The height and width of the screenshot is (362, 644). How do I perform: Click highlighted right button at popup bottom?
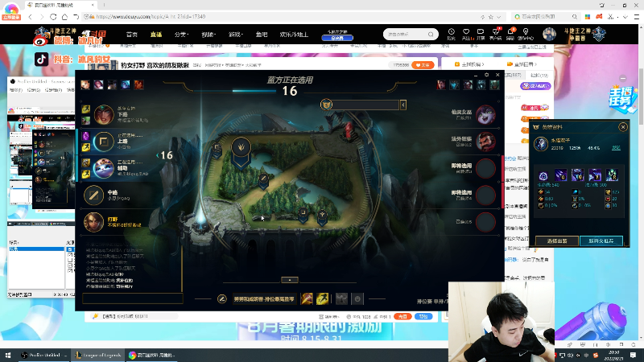[x=601, y=241]
